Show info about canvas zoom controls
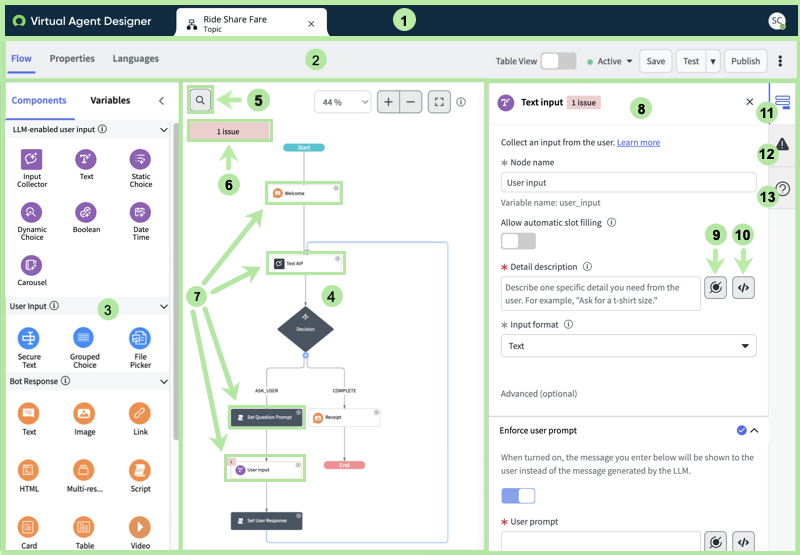Screen dimensions: 800x555 pyautogui.click(x=461, y=102)
